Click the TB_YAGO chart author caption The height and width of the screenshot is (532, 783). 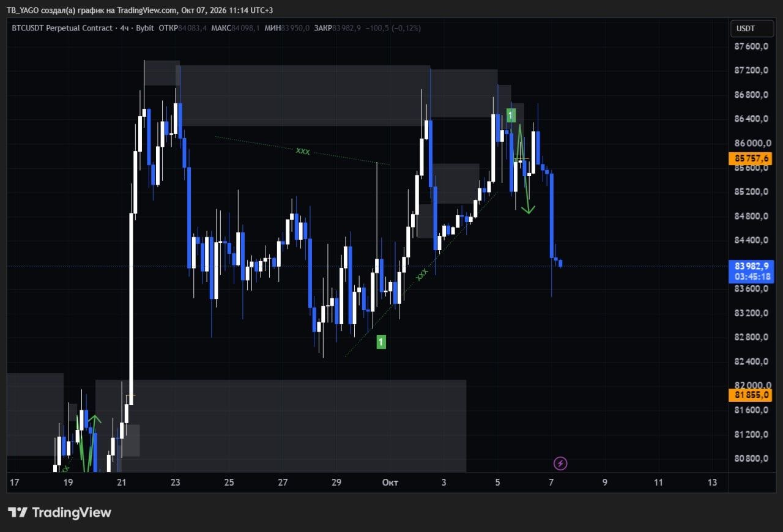140,10
